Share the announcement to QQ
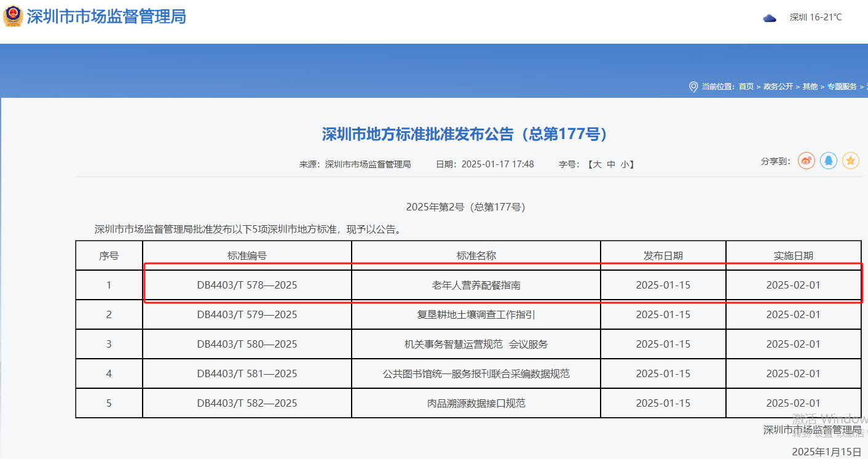Viewport: 868px width, 459px height. tap(829, 161)
